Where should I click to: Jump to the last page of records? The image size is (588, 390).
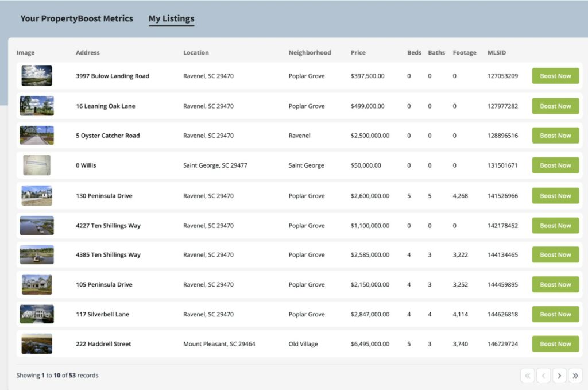[x=575, y=376]
